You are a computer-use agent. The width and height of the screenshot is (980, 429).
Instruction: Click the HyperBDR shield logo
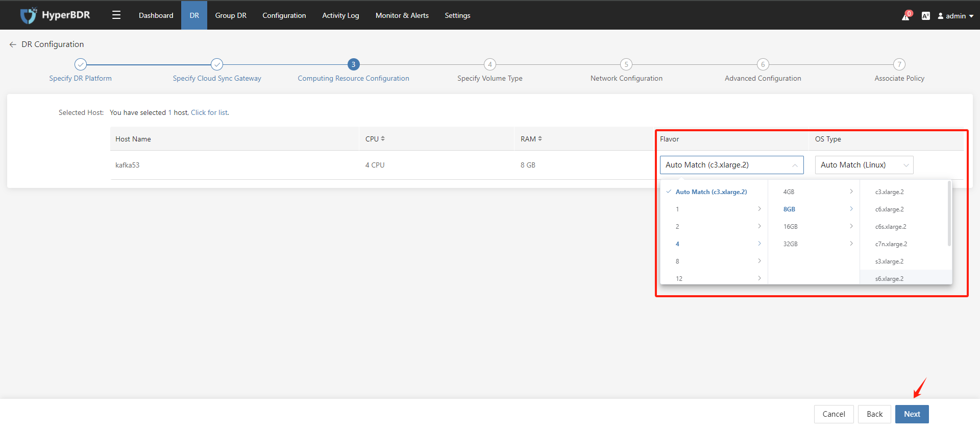[29, 15]
